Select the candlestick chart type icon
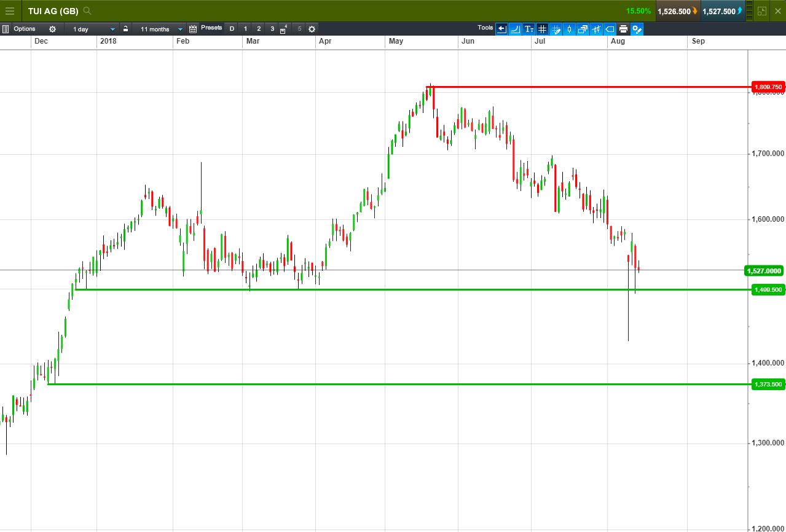 click(569, 29)
